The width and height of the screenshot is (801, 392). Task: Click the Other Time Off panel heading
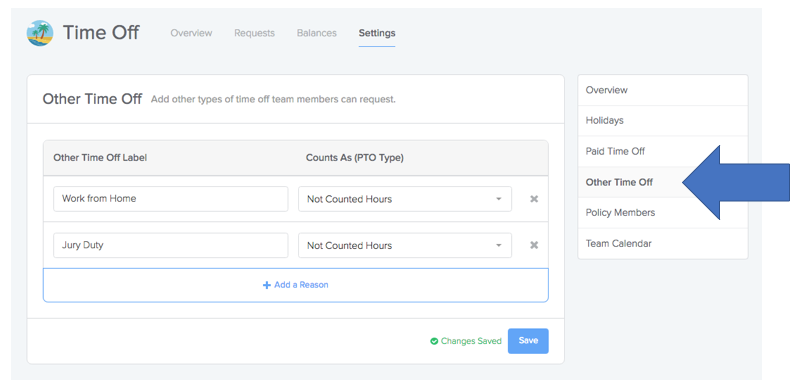pyautogui.click(x=92, y=99)
